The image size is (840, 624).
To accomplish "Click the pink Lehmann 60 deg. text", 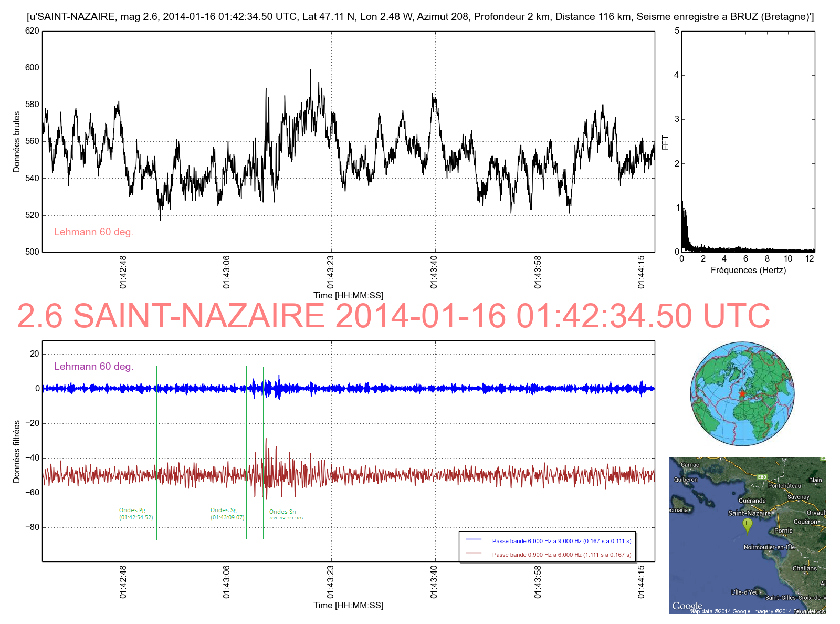I will (93, 232).
